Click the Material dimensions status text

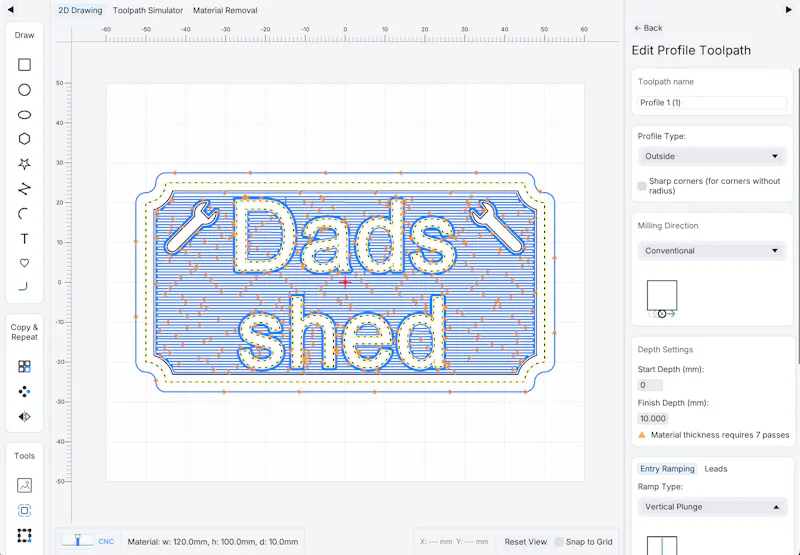tap(213, 542)
